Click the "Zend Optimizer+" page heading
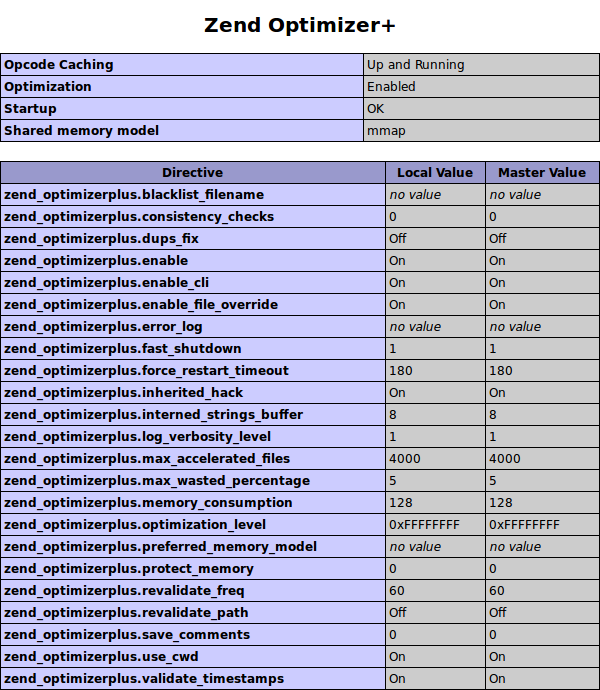This screenshot has height=690, width=600. point(300,25)
